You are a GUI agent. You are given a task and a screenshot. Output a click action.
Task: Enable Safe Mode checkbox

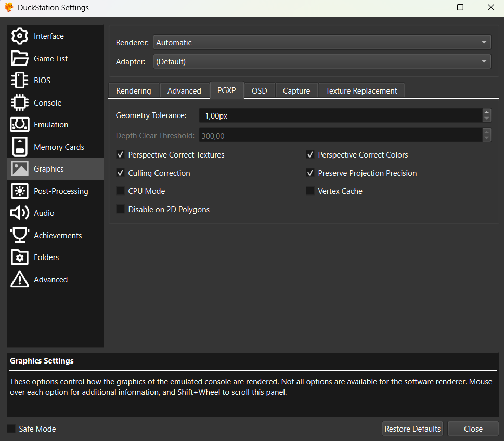(x=11, y=429)
